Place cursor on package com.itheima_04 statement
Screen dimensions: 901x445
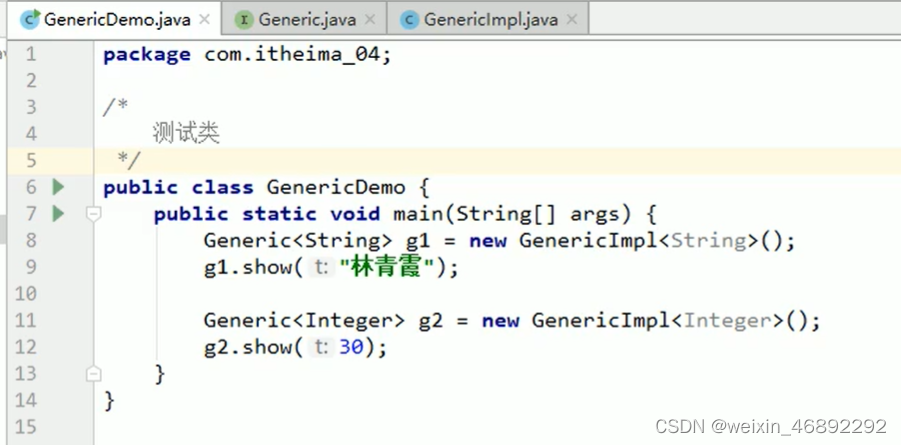click(247, 55)
